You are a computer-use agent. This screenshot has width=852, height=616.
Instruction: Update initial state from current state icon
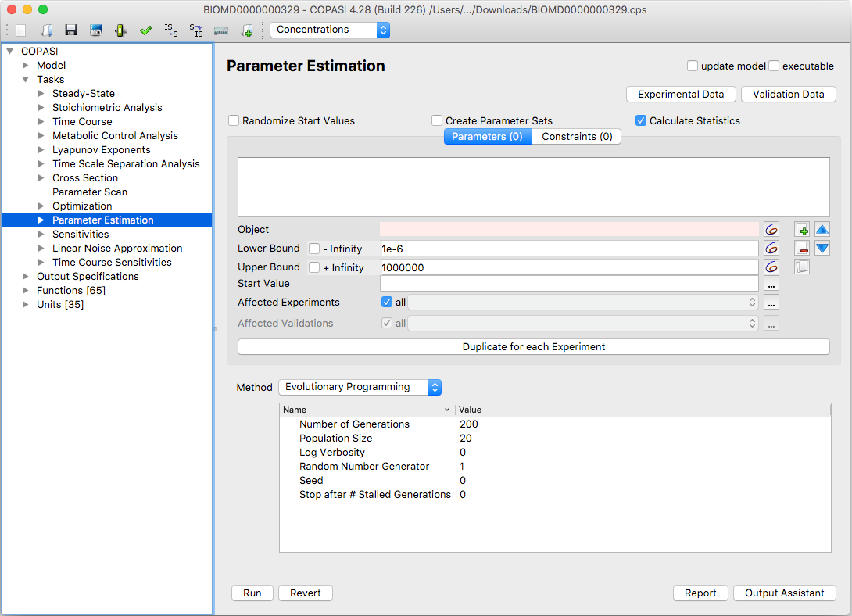coord(196,30)
